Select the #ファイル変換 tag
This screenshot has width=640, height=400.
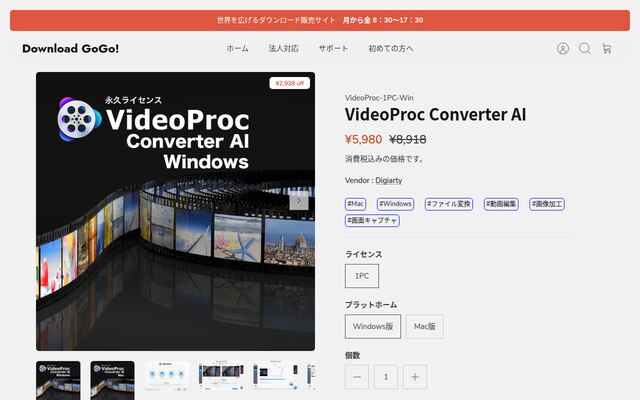[449, 204]
